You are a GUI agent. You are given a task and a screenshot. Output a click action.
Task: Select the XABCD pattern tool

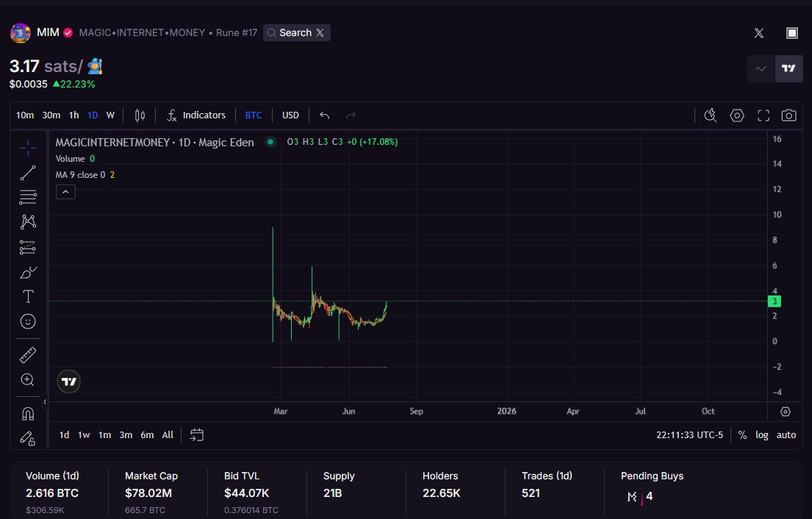(x=28, y=222)
